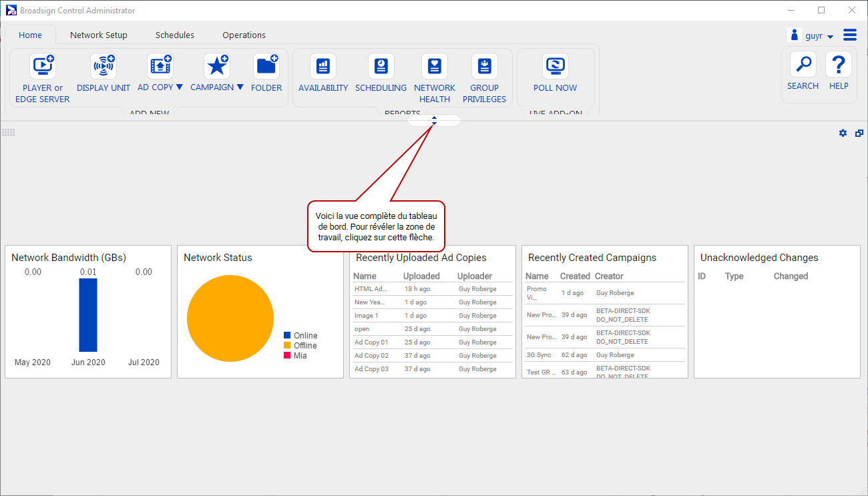Screen dimensions: 868x496
Task: Open the Search tool
Action: click(803, 65)
